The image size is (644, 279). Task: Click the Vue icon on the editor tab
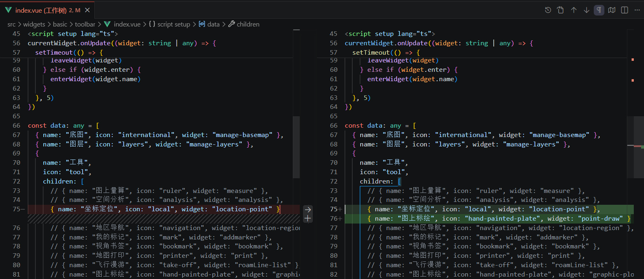pyautogui.click(x=8, y=10)
